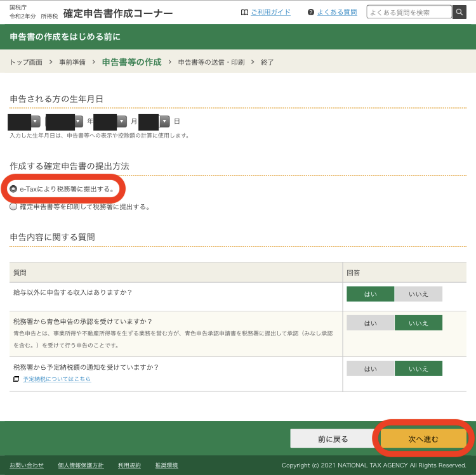Click the 作成する確定申告書の提出方法 heading
The height and width of the screenshot is (475, 476).
click(70, 166)
